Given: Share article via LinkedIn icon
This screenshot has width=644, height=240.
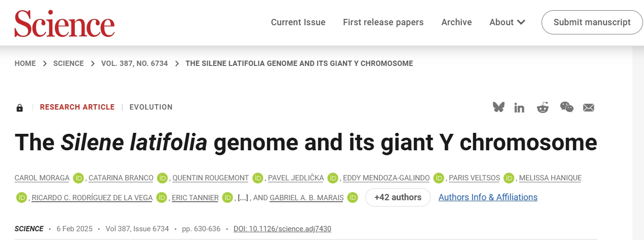Looking at the screenshot, I should (x=519, y=108).
